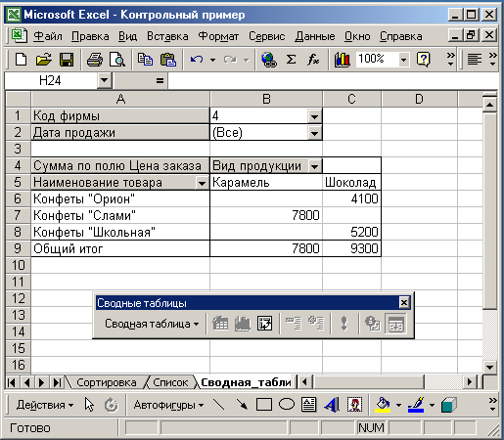Select cell with value 9300
The width and height of the screenshot is (504, 440).
[351, 248]
